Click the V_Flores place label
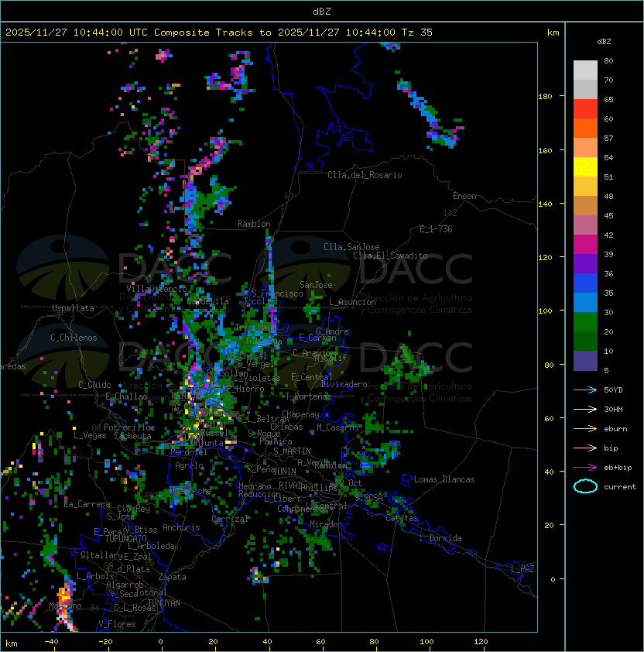 [x=117, y=624]
